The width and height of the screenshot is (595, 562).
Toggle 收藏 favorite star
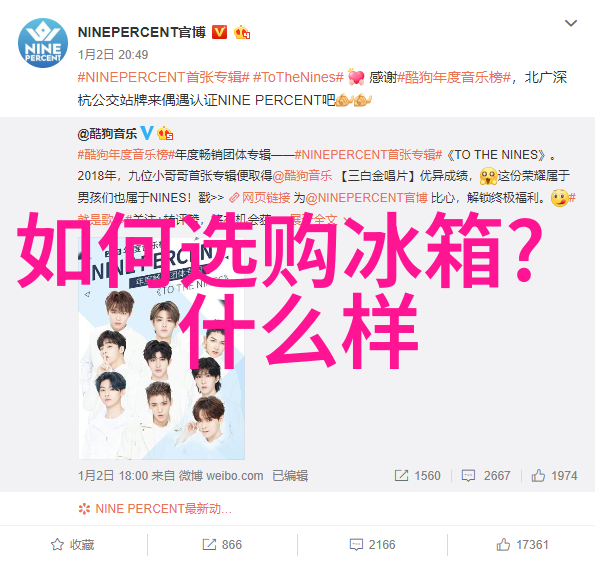pos(72,545)
